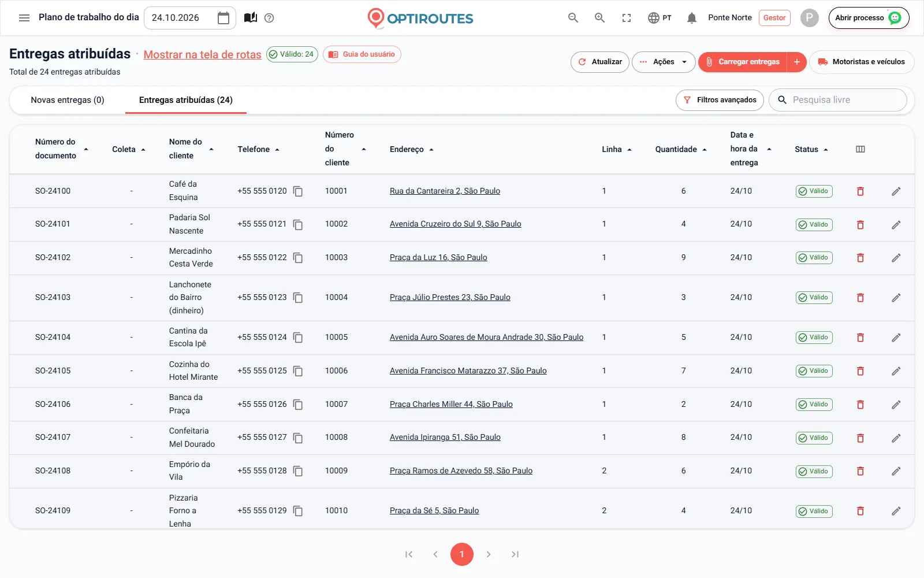Select Entregas atribuídas (24) tab
Screen dimensions: 924x578
[x=186, y=100]
